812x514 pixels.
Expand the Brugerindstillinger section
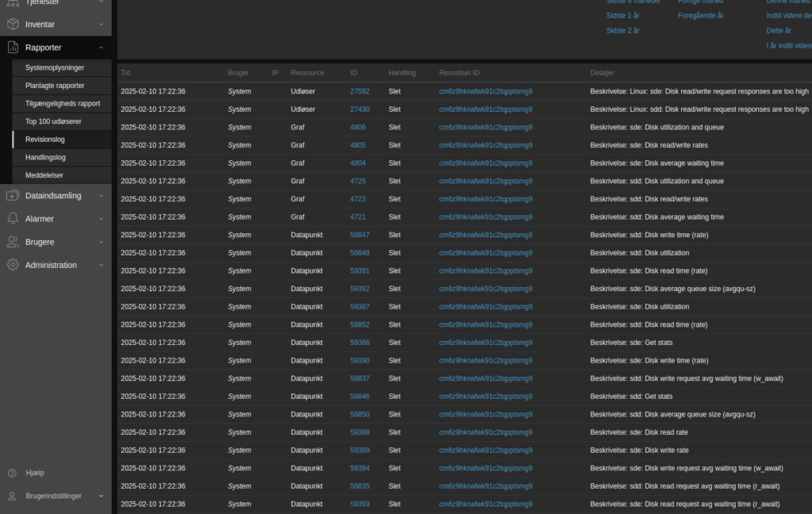click(x=100, y=496)
